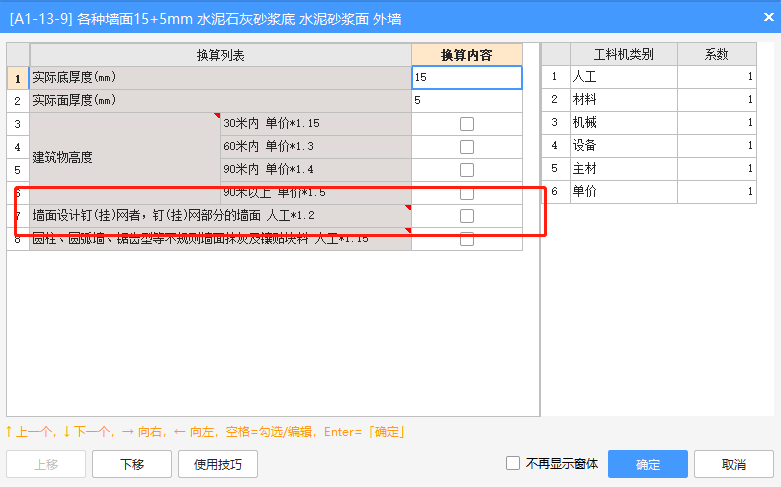Select the 材料 category row
The width and height of the screenshot is (781, 487).
624,100
